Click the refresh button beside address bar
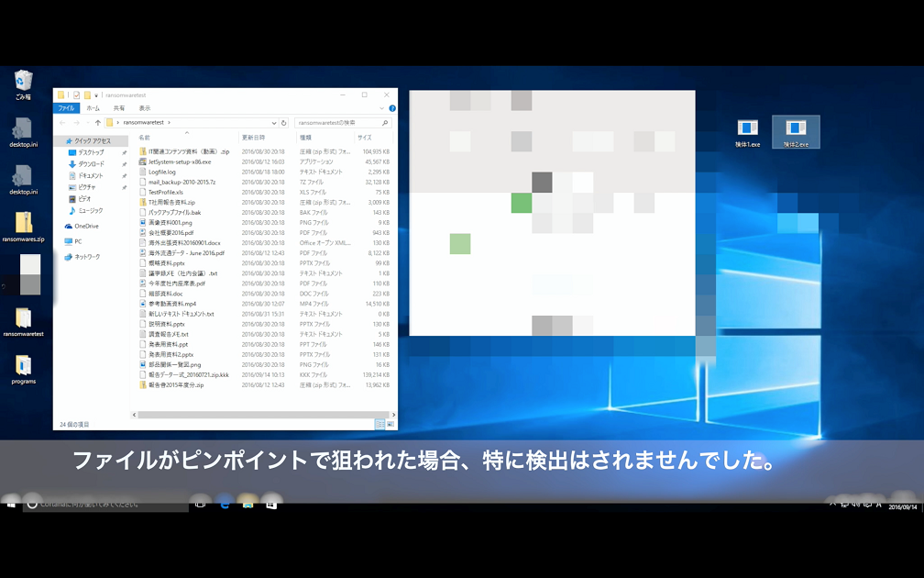 click(x=284, y=122)
